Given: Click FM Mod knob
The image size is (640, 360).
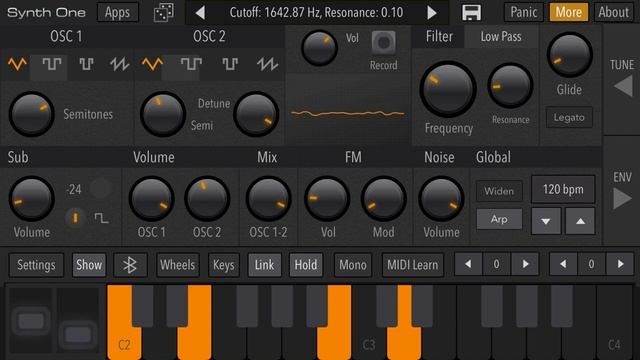Looking at the screenshot, I should [x=383, y=199].
